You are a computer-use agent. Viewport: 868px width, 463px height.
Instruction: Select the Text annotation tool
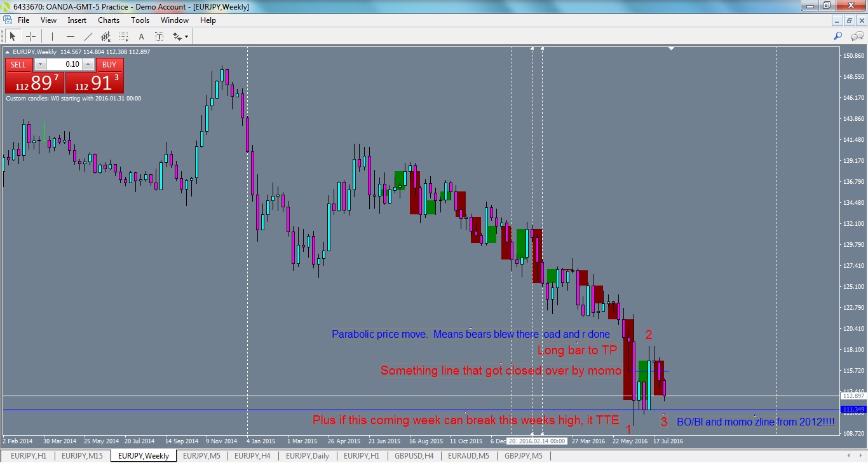142,36
